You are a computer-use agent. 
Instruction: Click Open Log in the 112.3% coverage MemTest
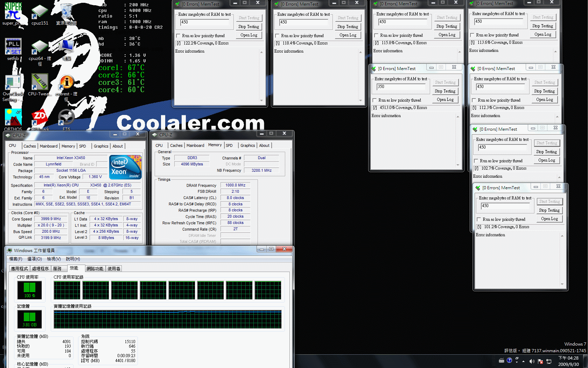545,100
